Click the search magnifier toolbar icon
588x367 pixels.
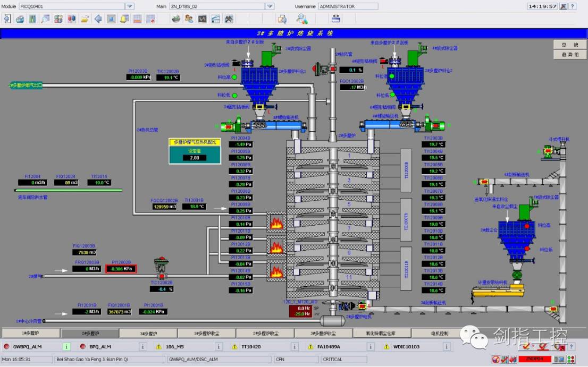302,19
